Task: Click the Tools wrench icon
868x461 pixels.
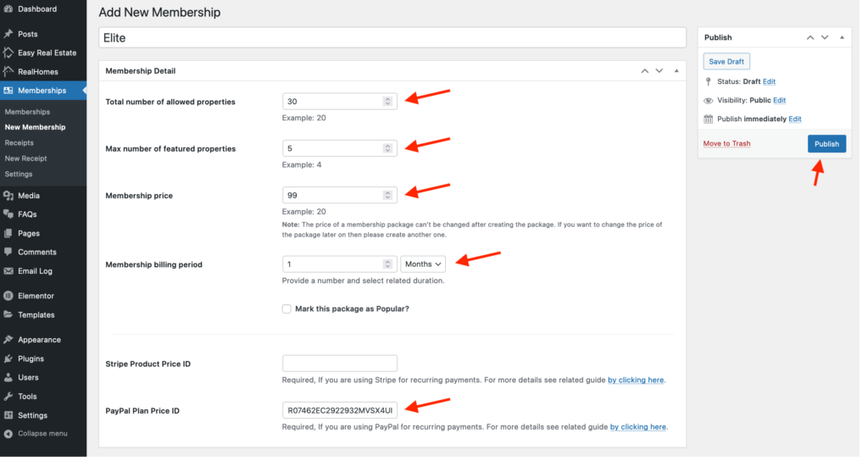Action: (8, 398)
